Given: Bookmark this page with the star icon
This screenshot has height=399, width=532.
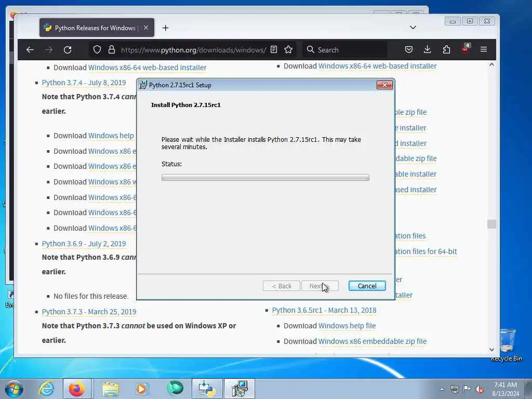Looking at the screenshot, I should coord(288,50).
